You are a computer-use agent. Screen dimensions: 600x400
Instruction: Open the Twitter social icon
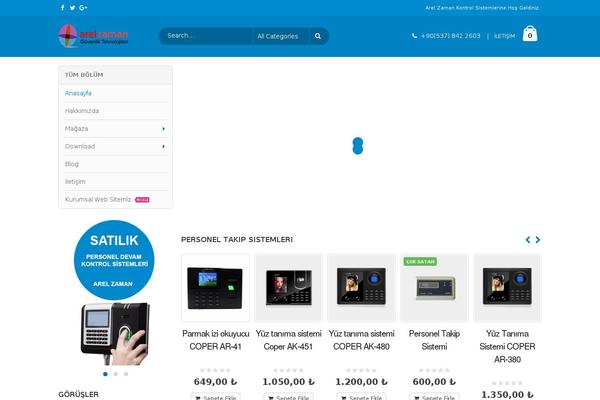72,8
